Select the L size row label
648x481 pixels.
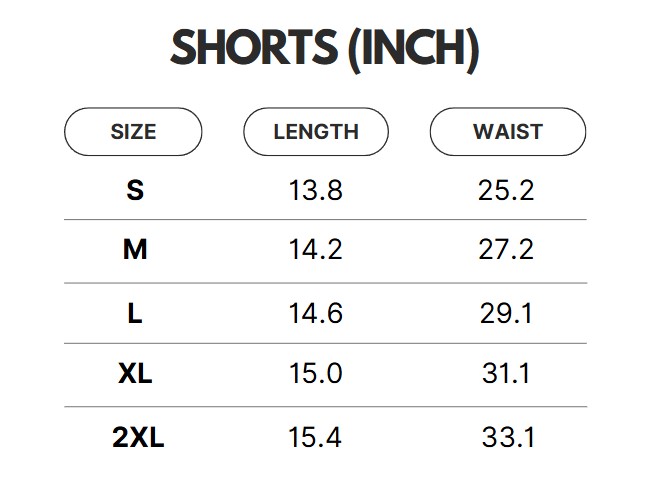(135, 313)
